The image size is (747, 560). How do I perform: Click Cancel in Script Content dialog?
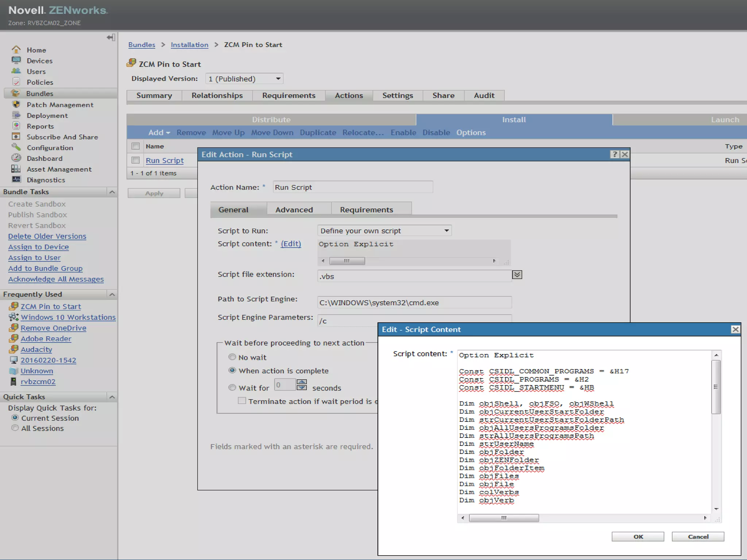click(698, 537)
